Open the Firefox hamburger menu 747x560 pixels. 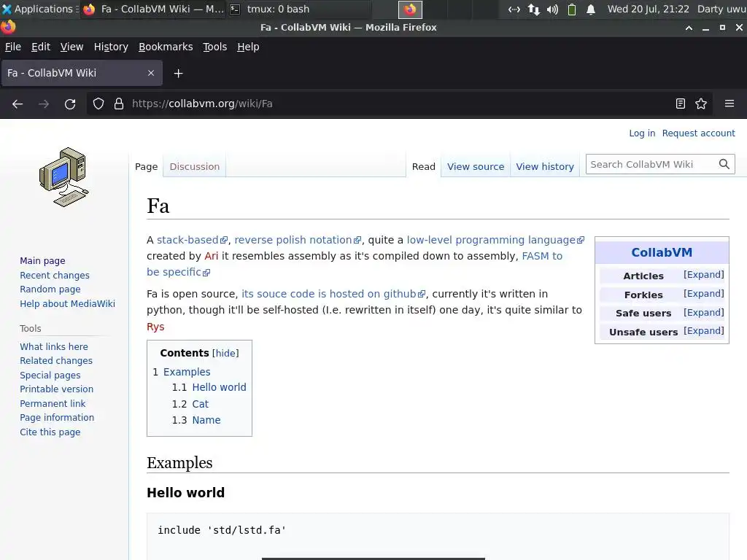(x=729, y=104)
